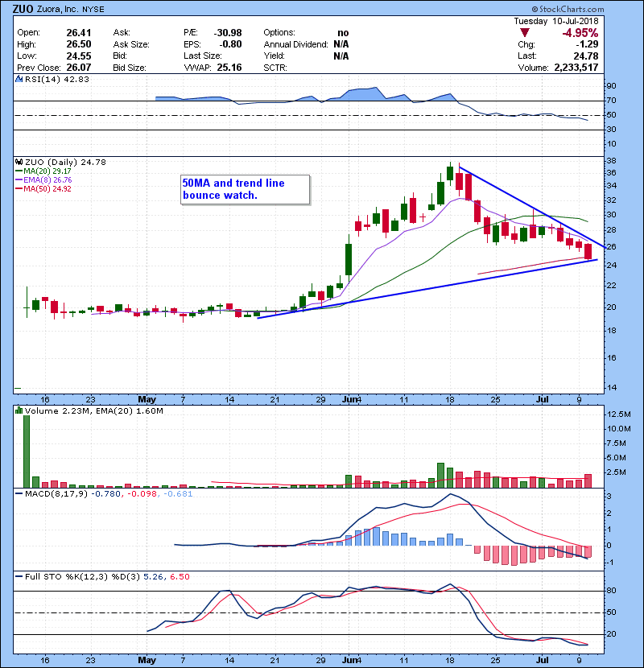The width and height of the screenshot is (644, 668).
Task: Select the Last price 24.78 in the header
Action: [x=586, y=56]
